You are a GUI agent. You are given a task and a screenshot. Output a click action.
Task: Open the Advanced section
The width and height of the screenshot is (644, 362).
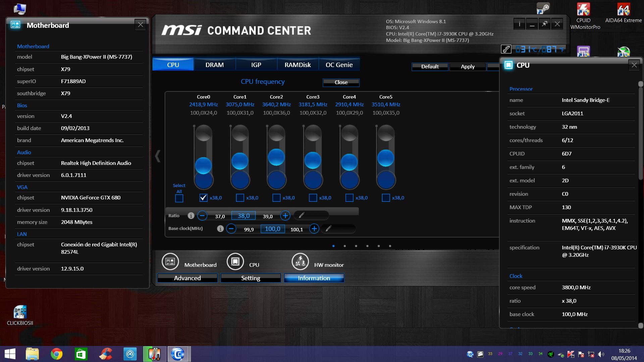click(187, 278)
